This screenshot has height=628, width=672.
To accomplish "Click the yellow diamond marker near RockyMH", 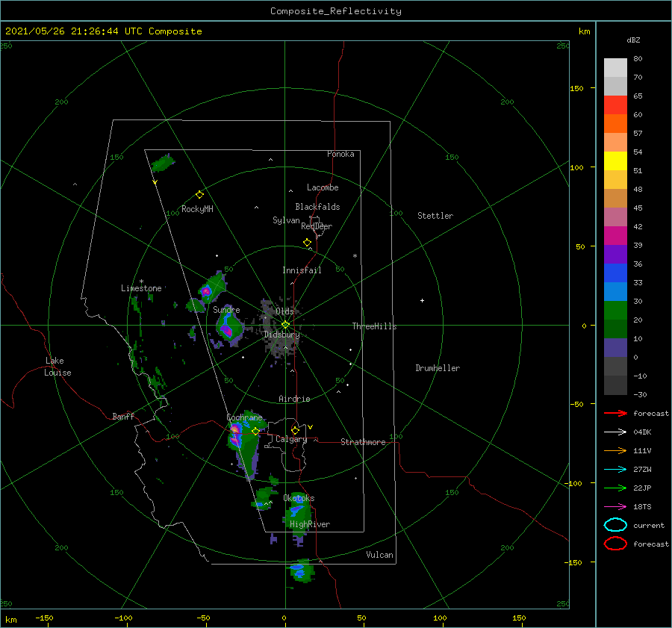I will (199, 195).
